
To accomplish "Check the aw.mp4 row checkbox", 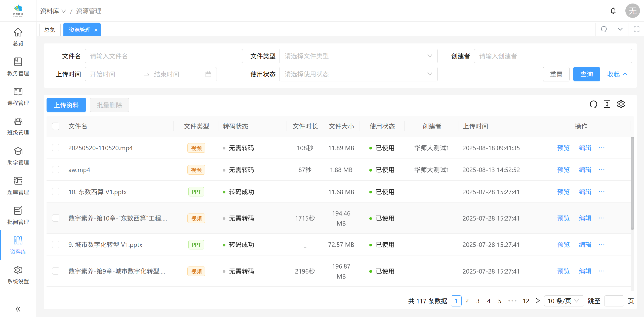I will [56, 170].
